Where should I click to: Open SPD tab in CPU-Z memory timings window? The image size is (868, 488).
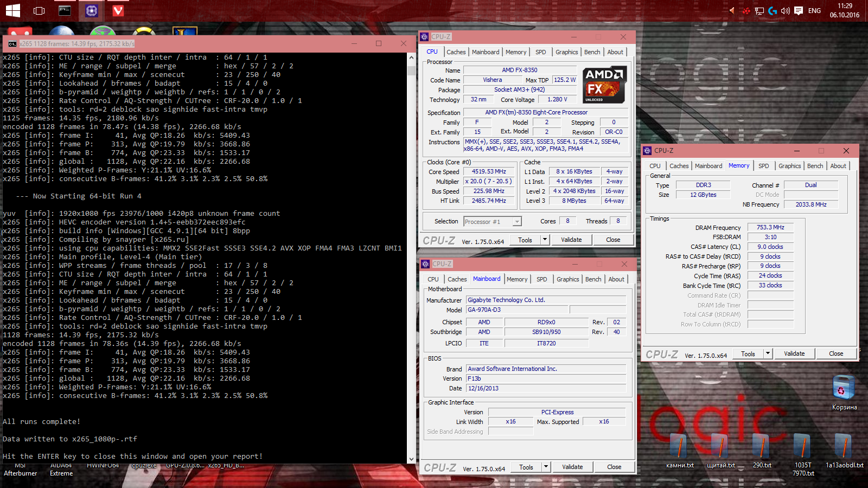764,166
